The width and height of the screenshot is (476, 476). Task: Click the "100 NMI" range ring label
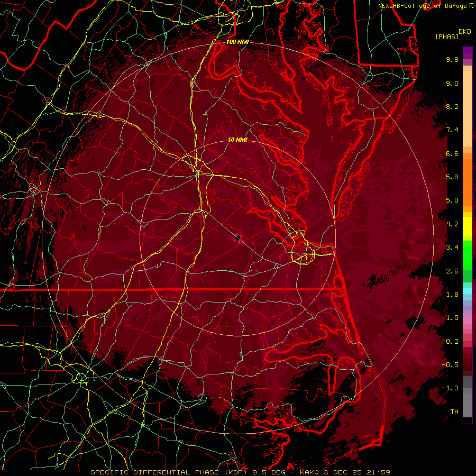click(237, 42)
